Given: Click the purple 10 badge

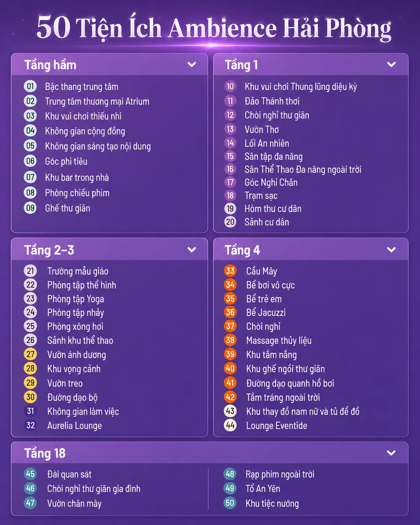Looking at the screenshot, I should point(230,87).
